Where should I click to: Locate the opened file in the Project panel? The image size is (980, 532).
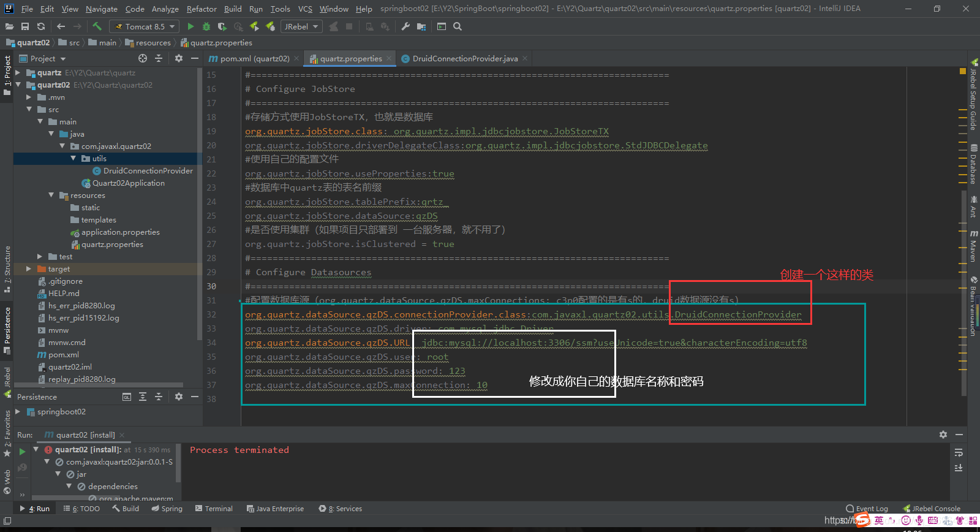(143, 58)
